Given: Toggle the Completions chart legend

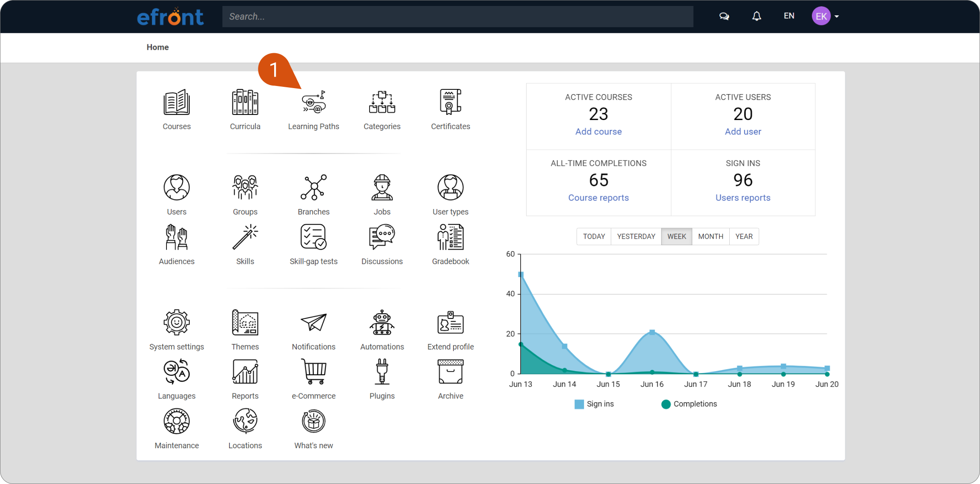Looking at the screenshot, I should coord(689,404).
